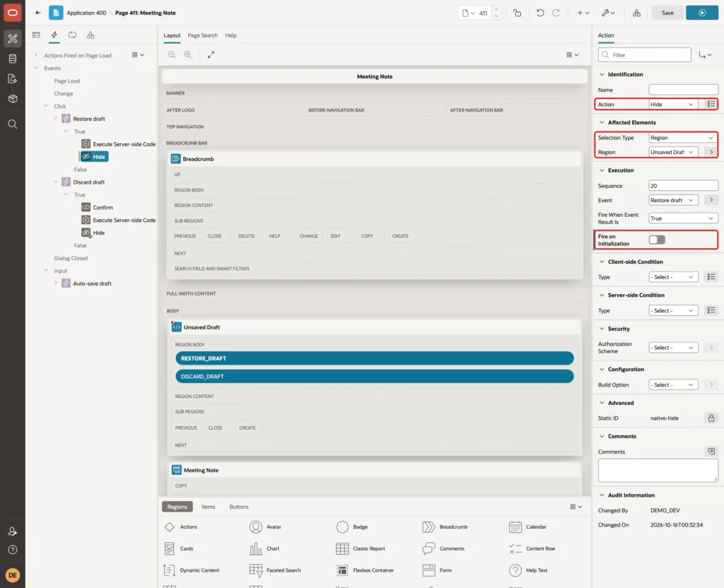Go to region arrow beside Region field
Viewport: 724px width, 588px height.
click(x=711, y=152)
